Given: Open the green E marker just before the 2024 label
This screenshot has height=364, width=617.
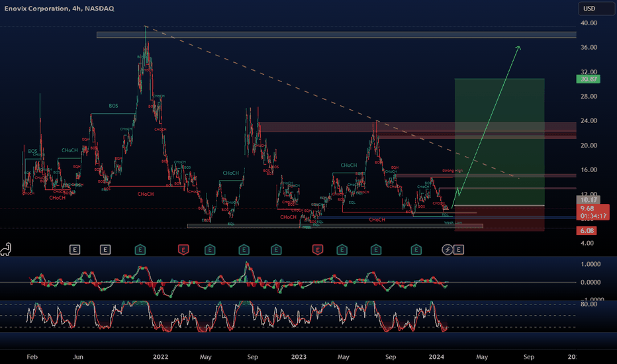Looking at the screenshot, I should [x=416, y=250].
